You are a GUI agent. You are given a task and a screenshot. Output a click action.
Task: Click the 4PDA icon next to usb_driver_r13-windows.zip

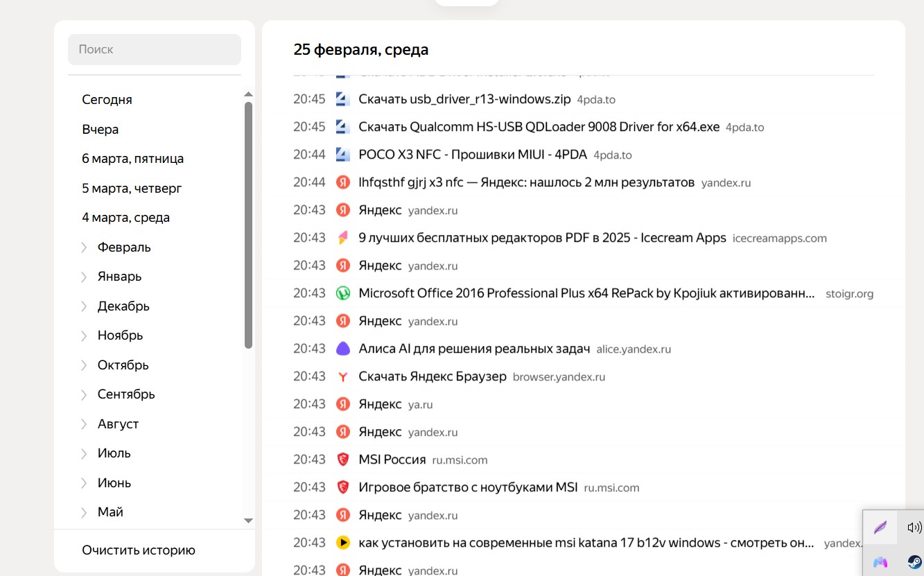pyautogui.click(x=342, y=99)
